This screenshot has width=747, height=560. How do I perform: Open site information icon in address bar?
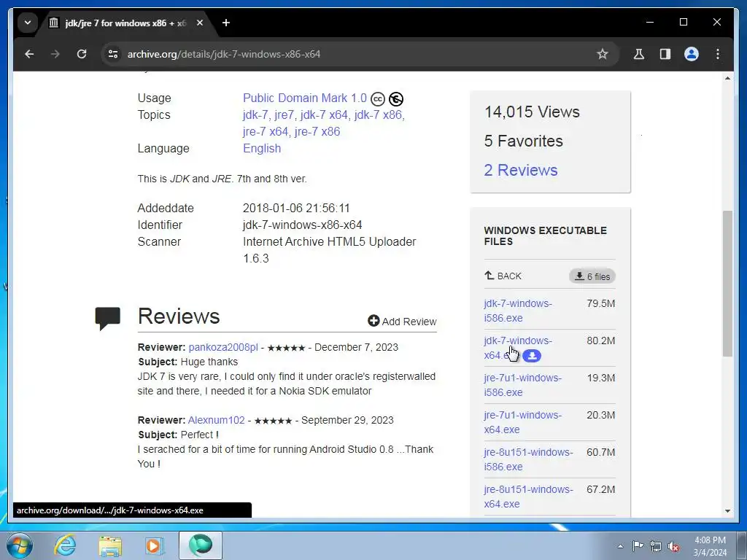click(113, 54)
